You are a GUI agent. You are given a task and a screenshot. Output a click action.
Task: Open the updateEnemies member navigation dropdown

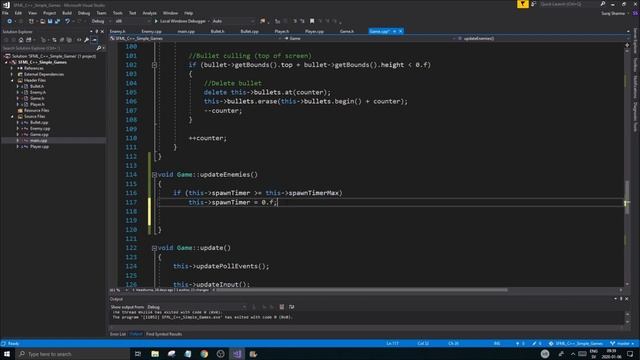(541, 38)
